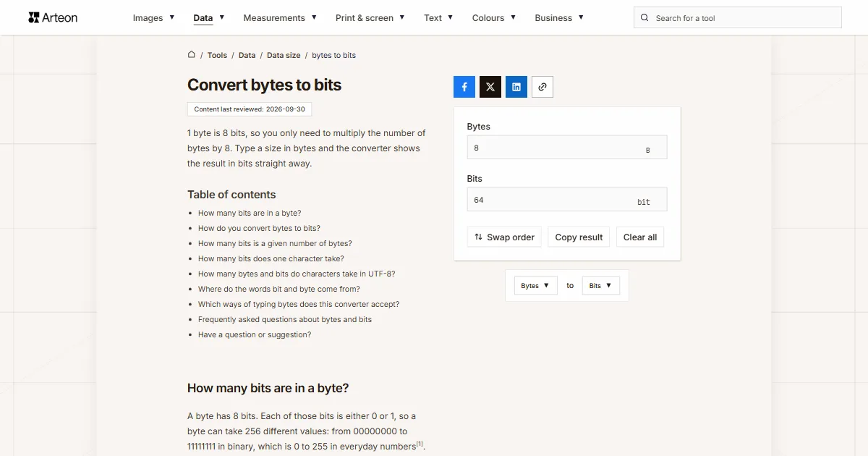The image size is (868, 456).
Task: Open the Images menu
Action: (x=153, y=18)
